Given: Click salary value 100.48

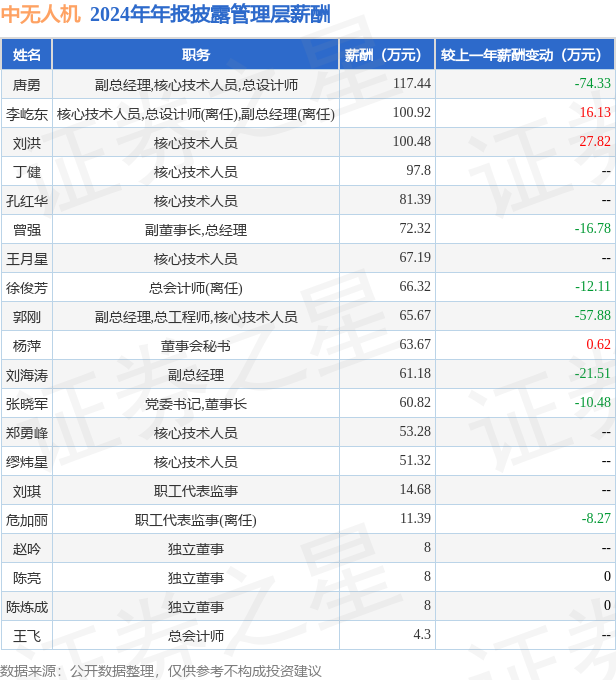Looking at the screenshot, I should click(412, 141).
